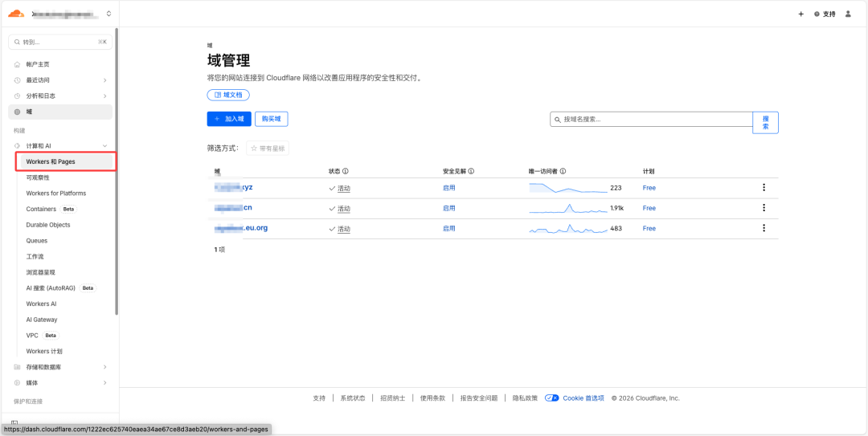Open Workers AI
This screenshot has width=868, height=436.
coord(42,304)
